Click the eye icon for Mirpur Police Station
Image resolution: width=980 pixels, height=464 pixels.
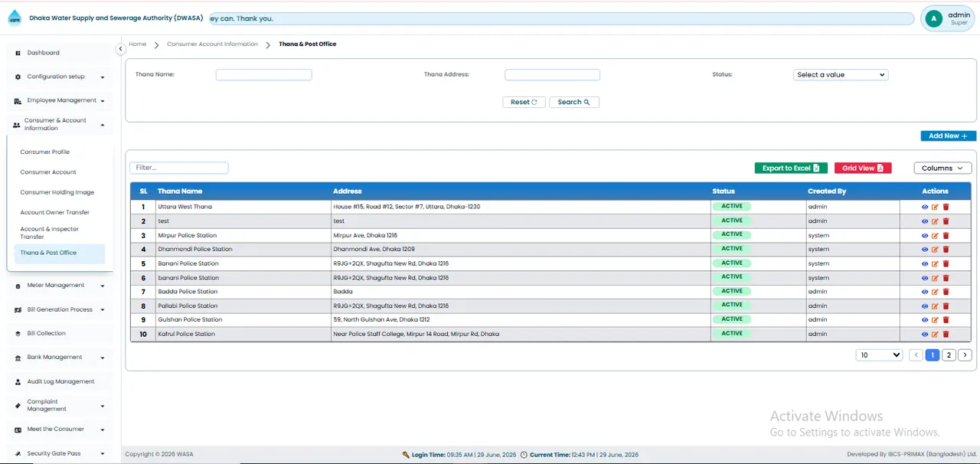pos(925,235)
